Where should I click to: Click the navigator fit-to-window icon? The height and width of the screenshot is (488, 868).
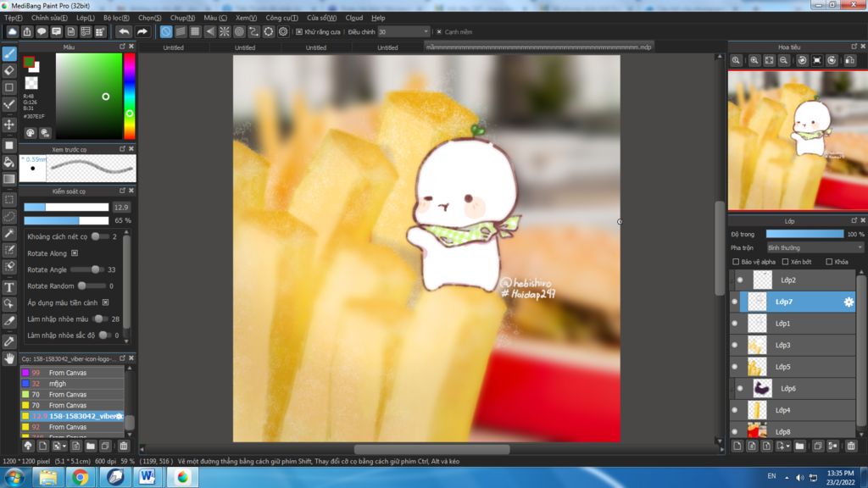point(769,60)
